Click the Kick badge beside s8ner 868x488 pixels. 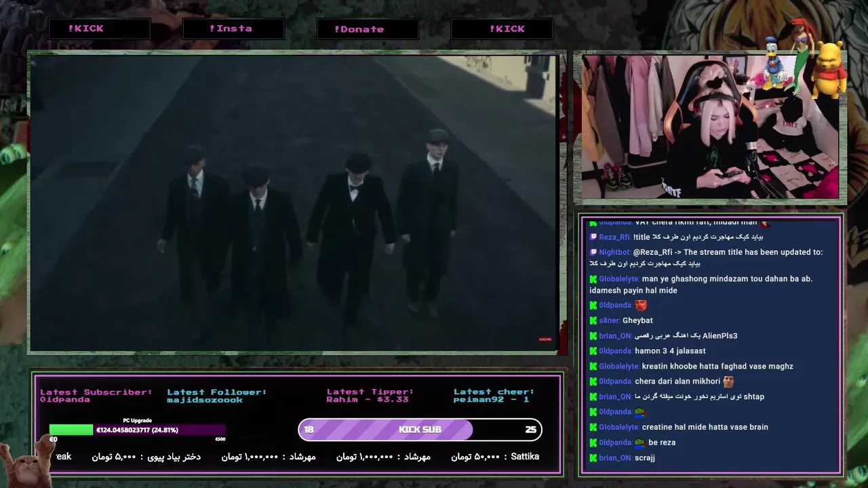(593, 321)
